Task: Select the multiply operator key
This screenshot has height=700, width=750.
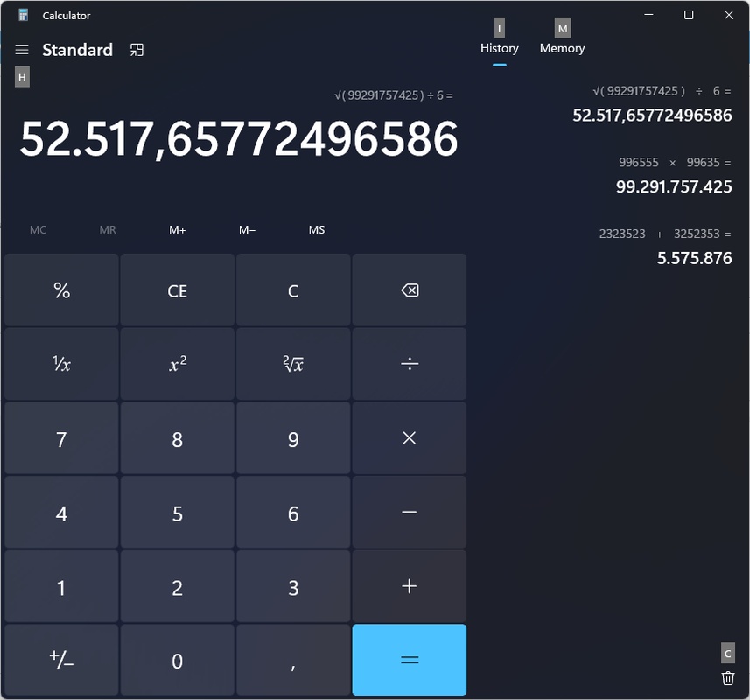Action: [x=410, y=438]
